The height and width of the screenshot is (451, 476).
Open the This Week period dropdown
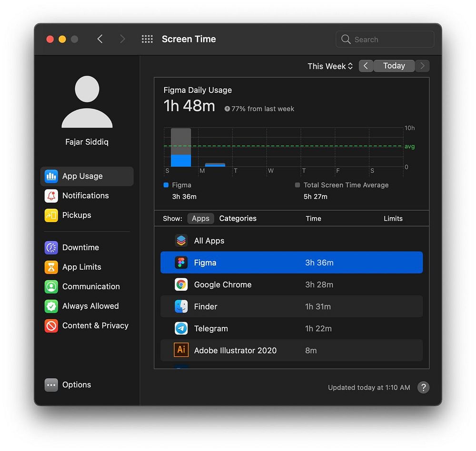[x=330, y=66]
